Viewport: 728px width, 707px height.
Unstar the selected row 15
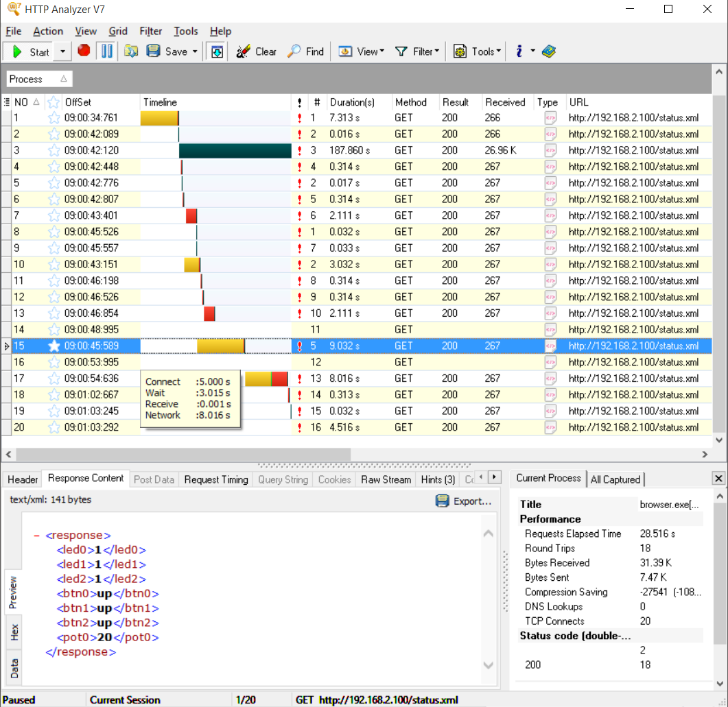tap(54, 346)
